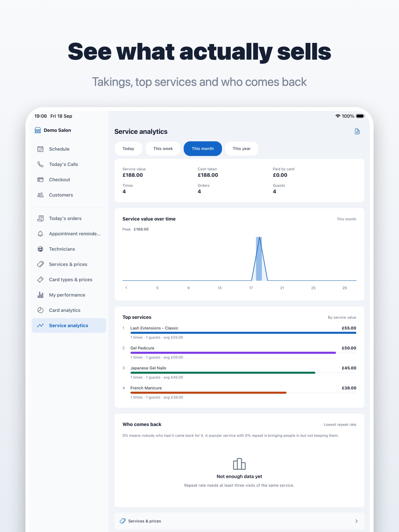Click the Checkout card icon
Viewport: 399px width, 532px height.
tap(41, 180)
